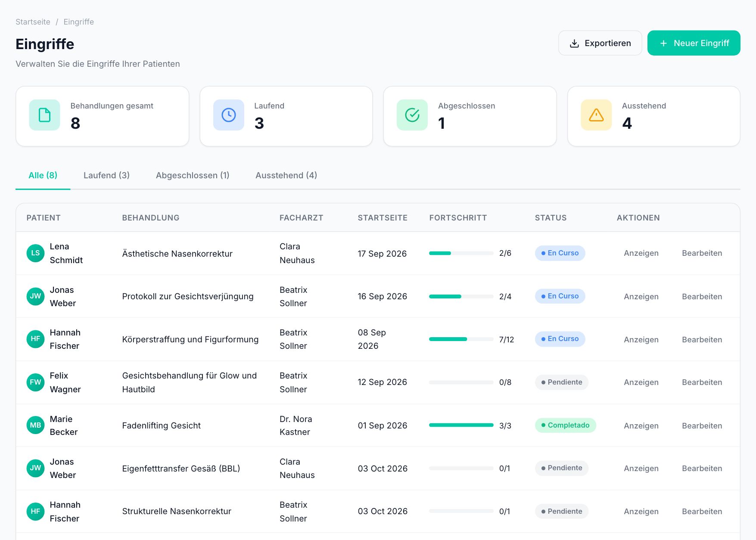756x540 pixels.
Task: Click the LS avatar for Lena Schmidt
Action: [x=35, y=253]
